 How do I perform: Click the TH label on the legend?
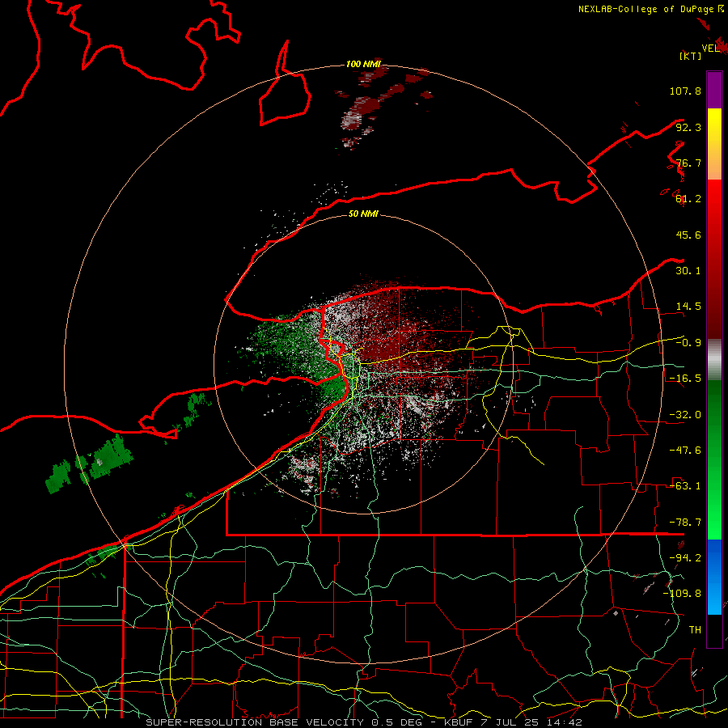[695, 630]
